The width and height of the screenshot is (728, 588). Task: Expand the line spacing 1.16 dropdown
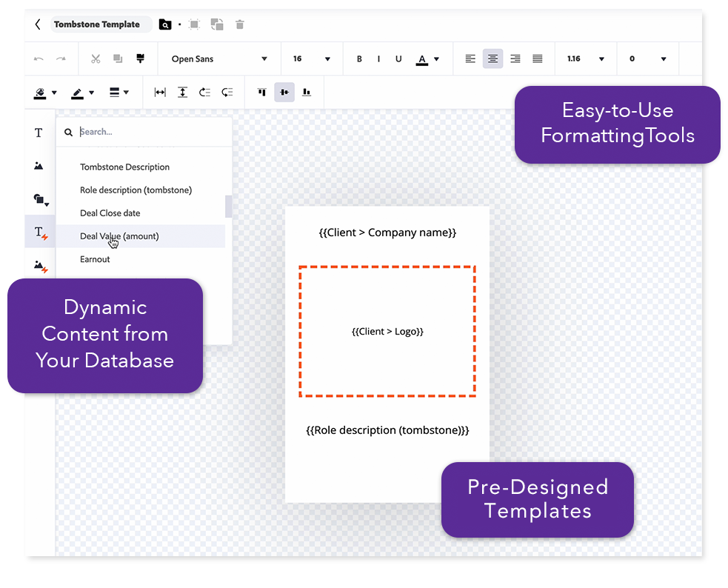(x=585, y=59)
